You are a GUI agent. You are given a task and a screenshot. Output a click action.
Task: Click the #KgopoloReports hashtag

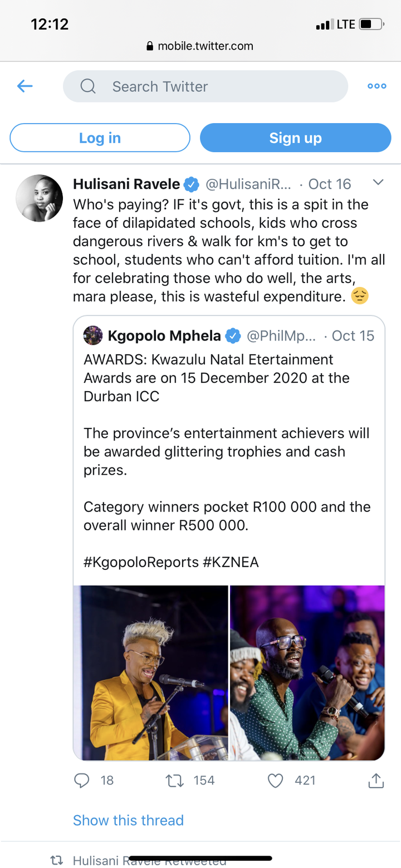point(141,562)
